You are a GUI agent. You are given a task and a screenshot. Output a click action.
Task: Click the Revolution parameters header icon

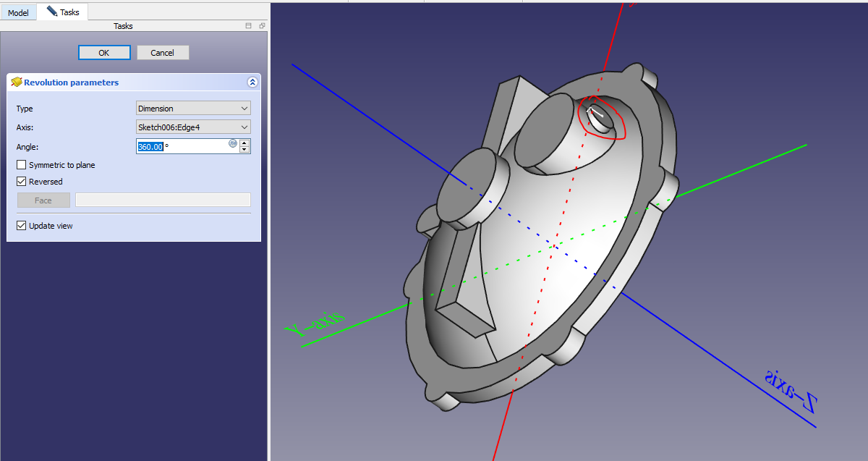(16, 83)
